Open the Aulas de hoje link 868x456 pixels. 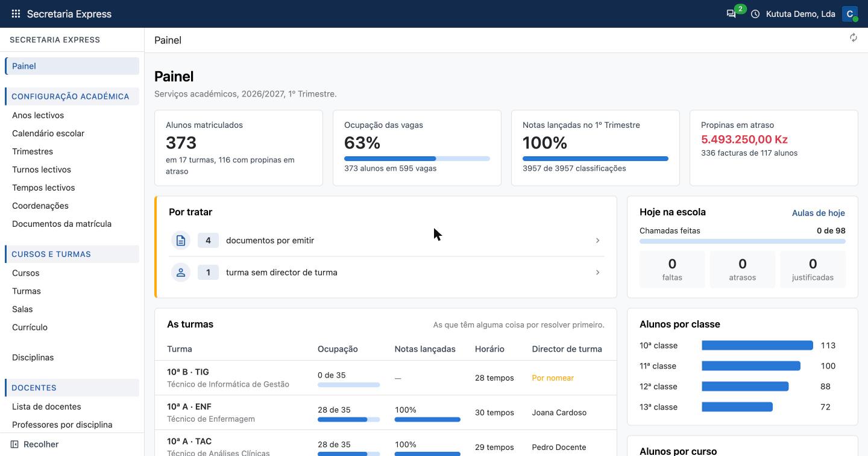click(818, 213)
